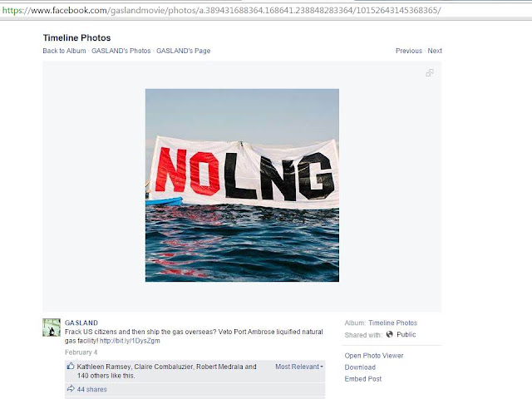Open GASLAND's Page link
This screenshot has width=532, height=399.
(x=183, y=51)
